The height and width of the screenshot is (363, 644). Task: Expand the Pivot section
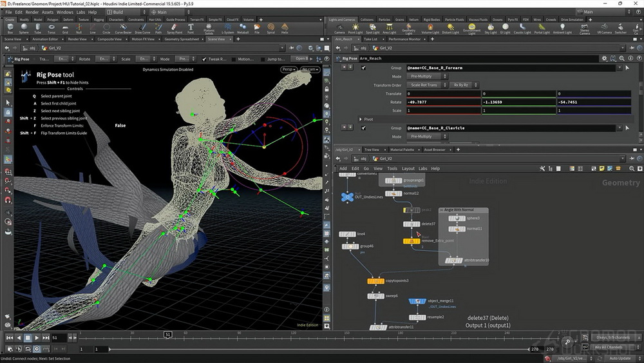tap(361, 119)
